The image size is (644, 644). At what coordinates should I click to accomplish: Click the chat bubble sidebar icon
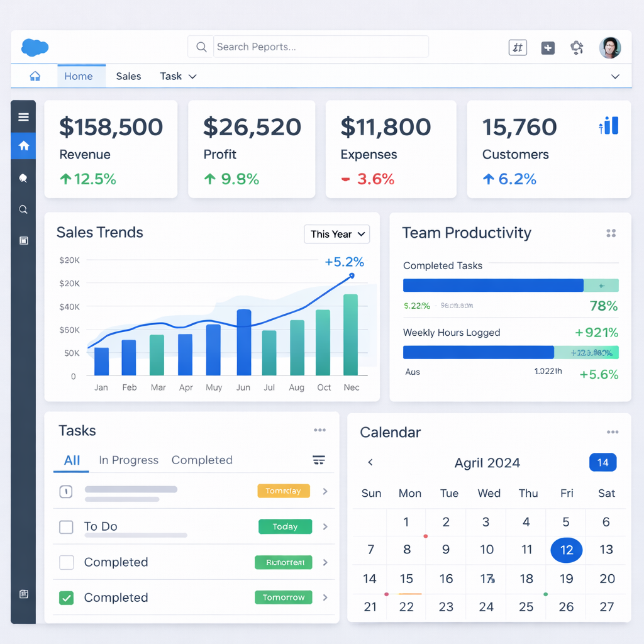pos(24,179)
